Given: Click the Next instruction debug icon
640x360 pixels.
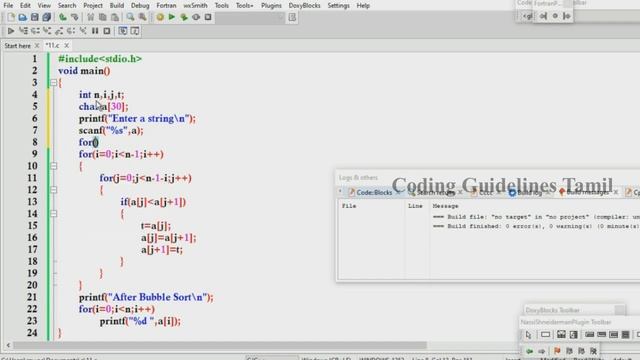Looking at the screenshot, I should point(71,31).
